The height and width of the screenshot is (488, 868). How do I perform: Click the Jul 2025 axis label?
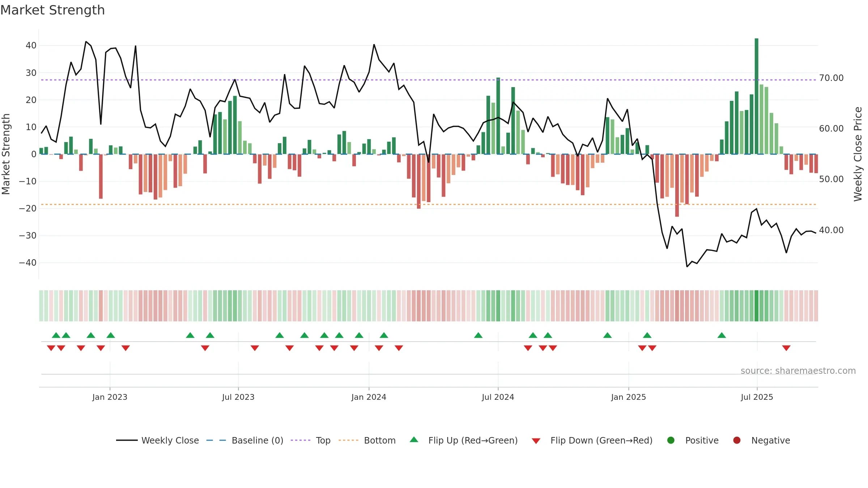click(757, 397)
